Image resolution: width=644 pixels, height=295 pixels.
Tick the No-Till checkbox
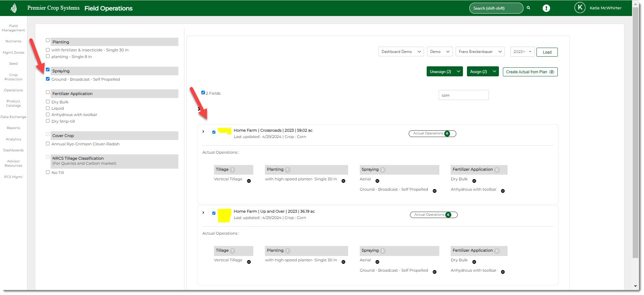coord(48,172)
